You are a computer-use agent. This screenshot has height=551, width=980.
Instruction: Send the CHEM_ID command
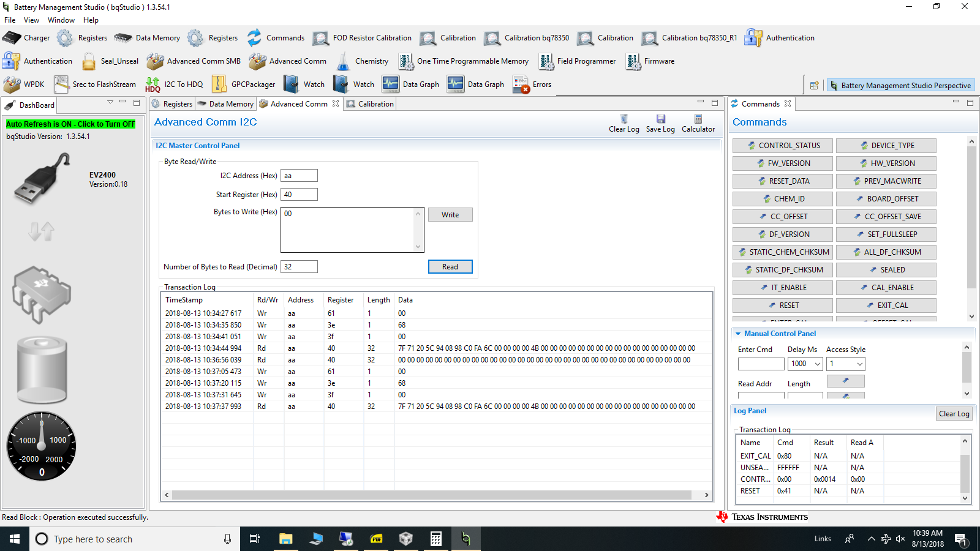click(783, 199)
